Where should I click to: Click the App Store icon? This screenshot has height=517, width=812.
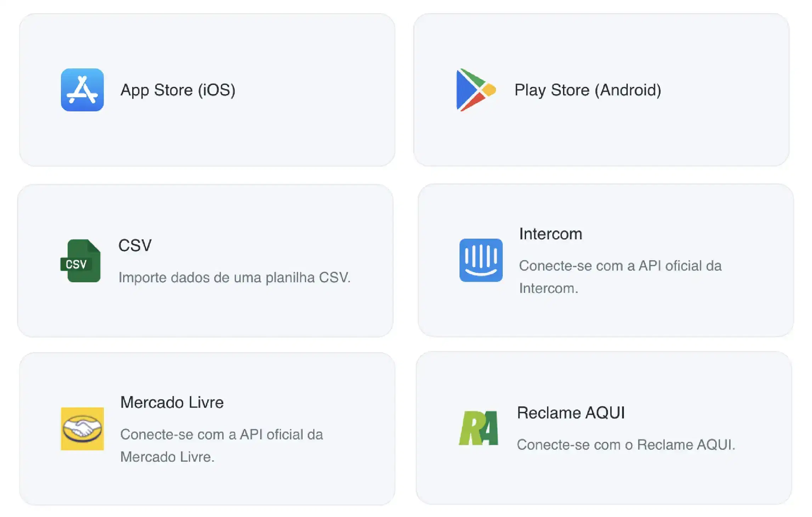click(x=82, y=90)
